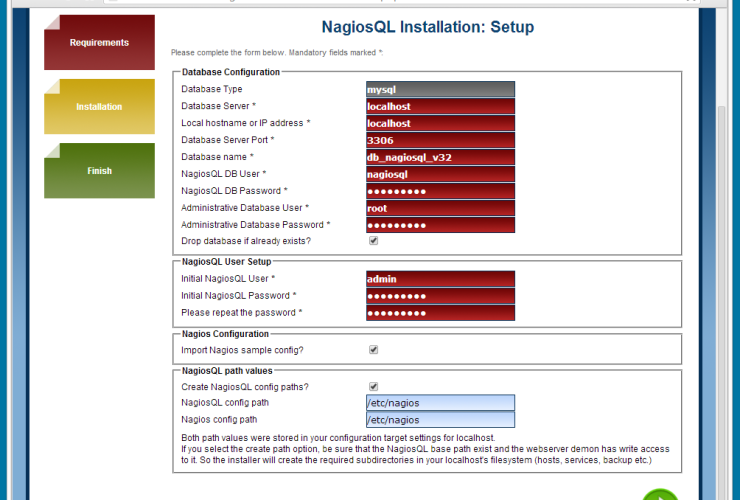This screenshot has height=500, width=740.
Task: Focus the NagiosQL DB Password field
Action: (x=440, y=191)
